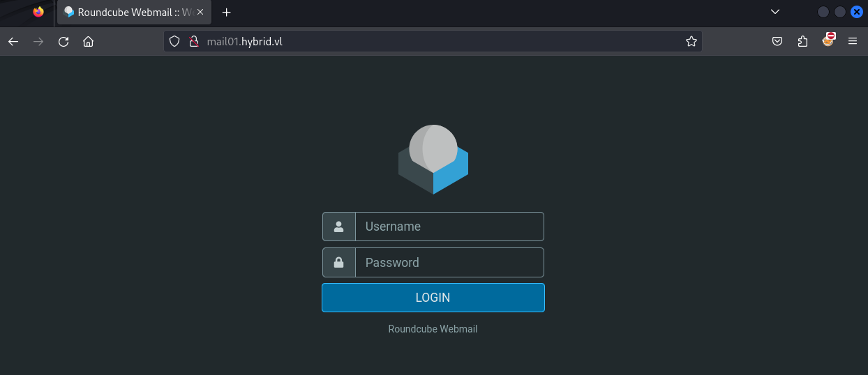
Task: Minimize the browser window
Action: [823, 12]
